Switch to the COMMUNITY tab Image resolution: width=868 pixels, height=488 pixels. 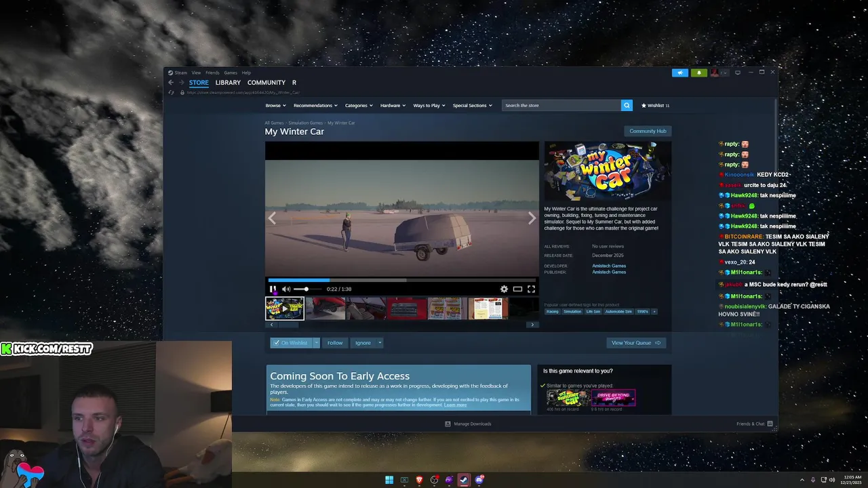267,83
